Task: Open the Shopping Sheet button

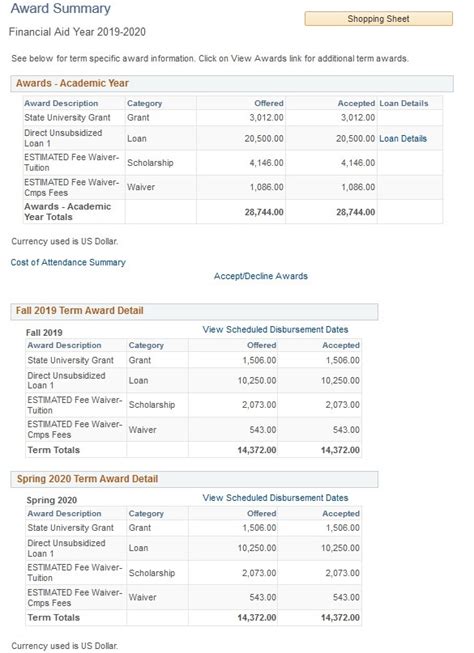Action: 378,19
